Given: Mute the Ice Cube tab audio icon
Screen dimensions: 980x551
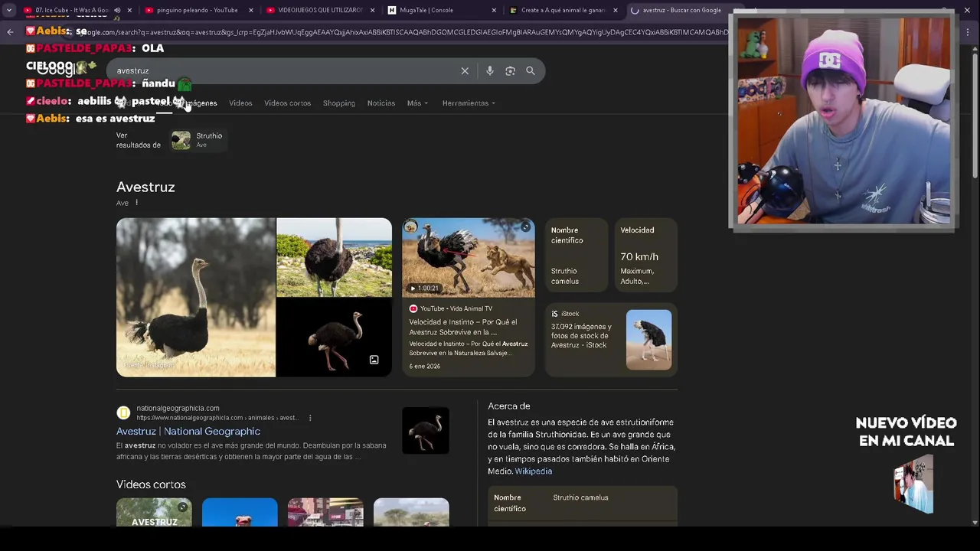Looking at the screenshot, I should pos(117,10).
